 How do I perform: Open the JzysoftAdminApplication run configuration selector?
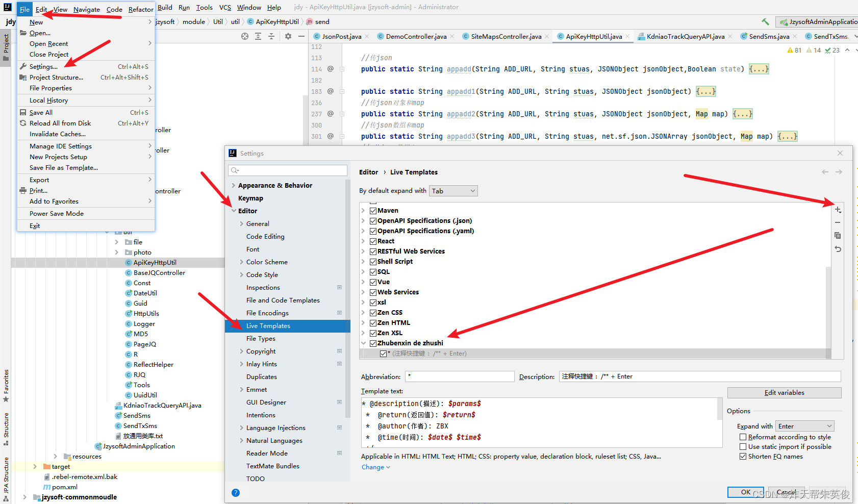pos(817,22)
